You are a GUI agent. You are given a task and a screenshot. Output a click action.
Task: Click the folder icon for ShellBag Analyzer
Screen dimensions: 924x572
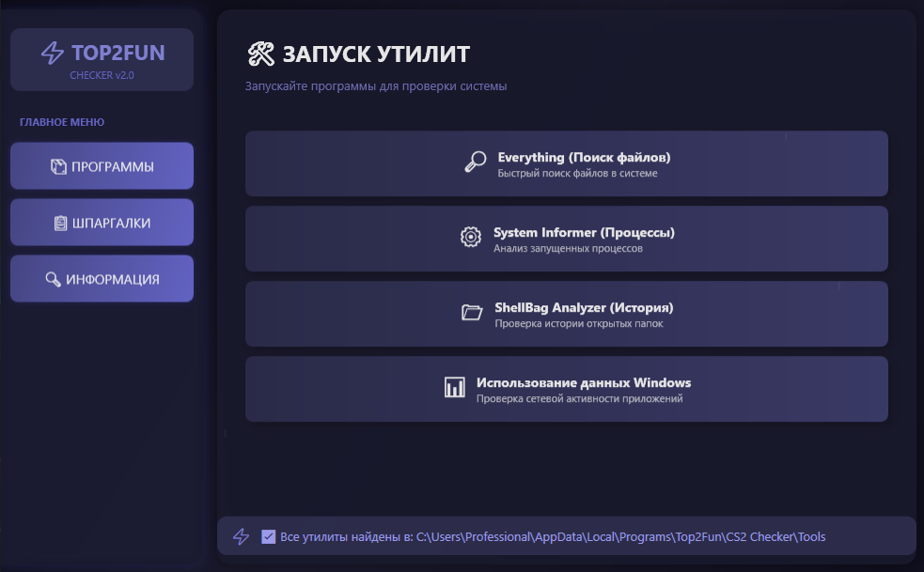click(472, 313)
